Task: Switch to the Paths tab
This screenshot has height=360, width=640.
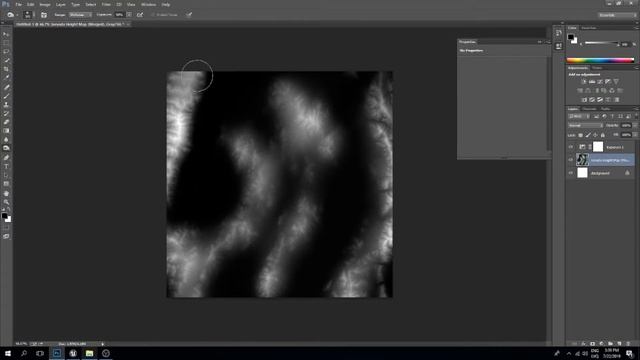Action: coord(606,109)
